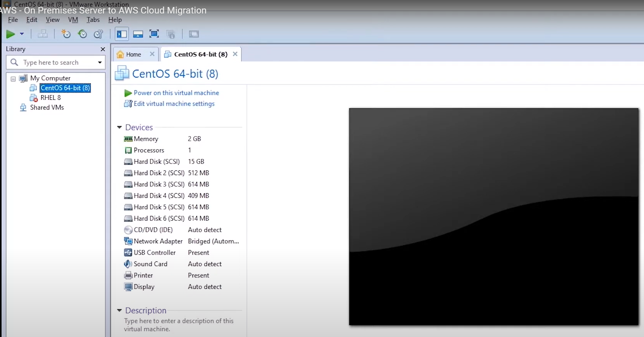Click the Network Adapter icon
The width and height of the screenshot is (644, 337).
click(128, 241)
